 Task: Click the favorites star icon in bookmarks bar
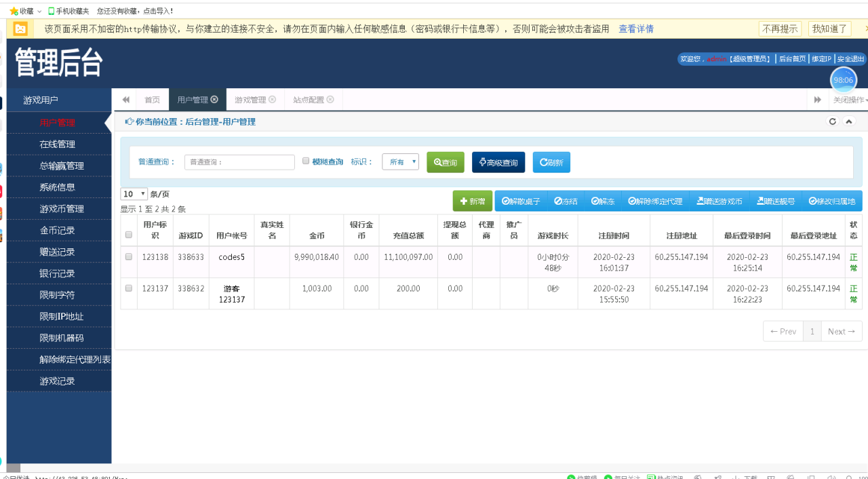[14, 11]
